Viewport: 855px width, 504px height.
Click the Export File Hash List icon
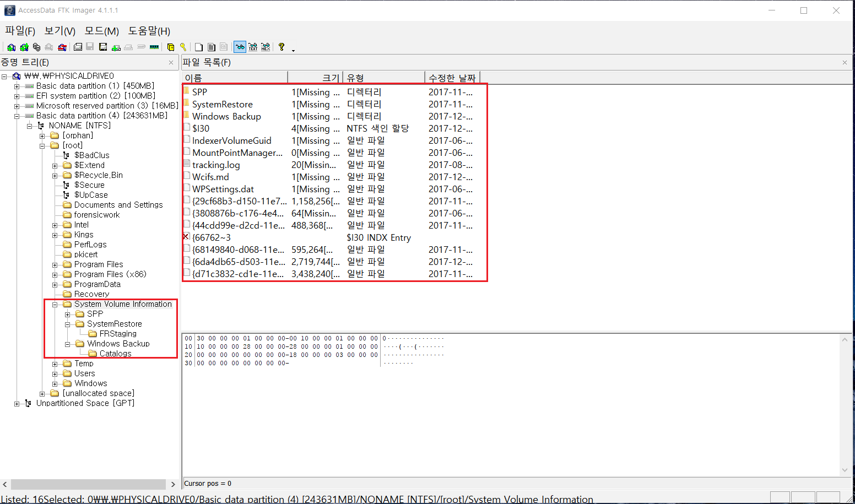212,47
